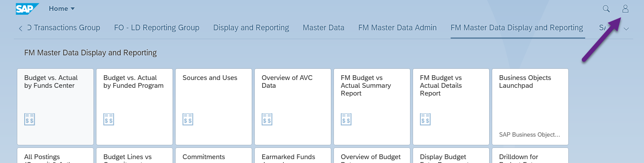
Task: Open the Drilldown for Budget tile
Action: click(x=530, y=156)
